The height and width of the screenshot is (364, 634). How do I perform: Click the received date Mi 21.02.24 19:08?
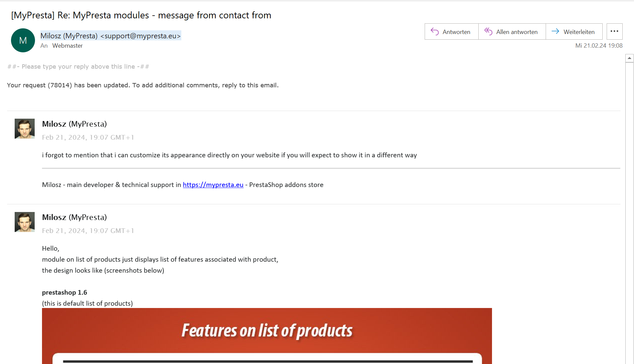599,46
